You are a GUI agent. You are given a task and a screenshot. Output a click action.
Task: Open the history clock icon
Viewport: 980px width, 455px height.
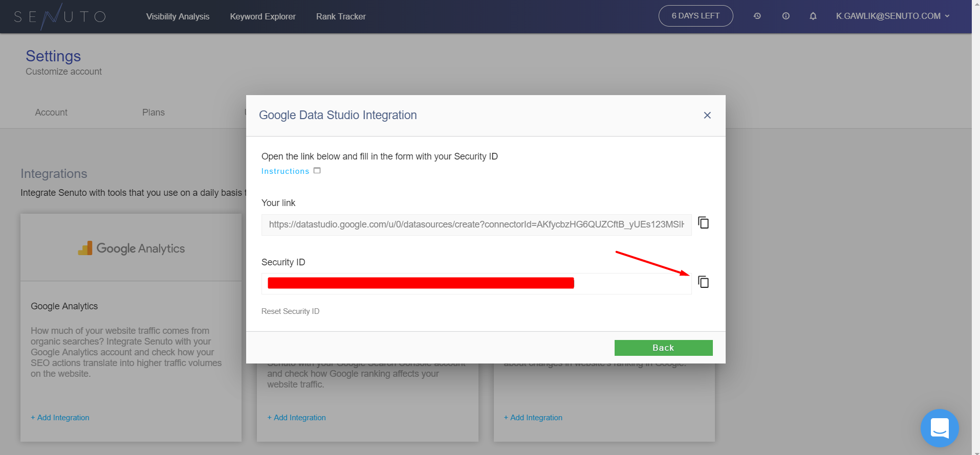click(x=757, y=16)
